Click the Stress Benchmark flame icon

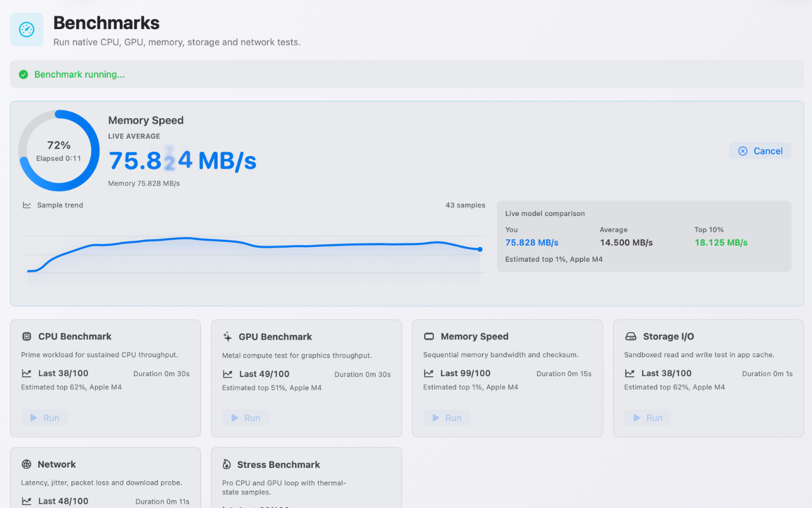[x=227, y=464]
